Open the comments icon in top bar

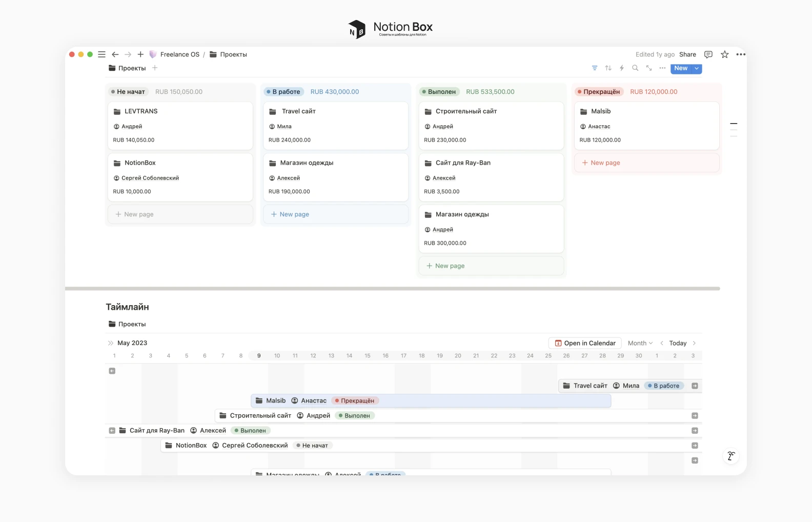click(x=708, y=54)
